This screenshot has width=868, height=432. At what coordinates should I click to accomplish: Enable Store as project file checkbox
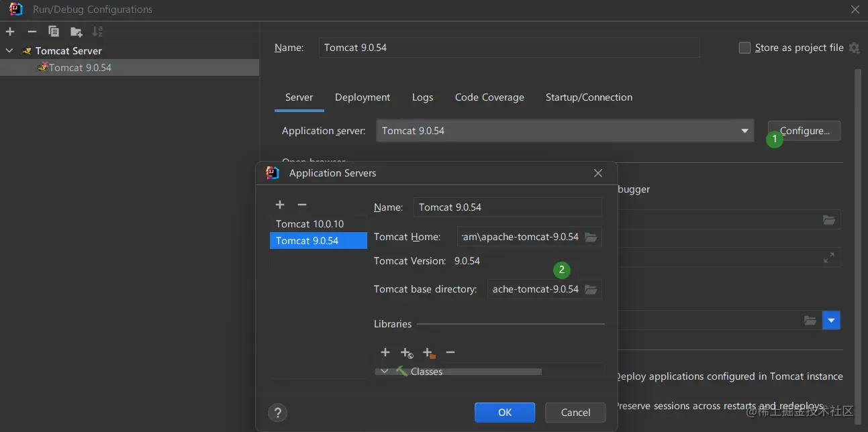744,48
